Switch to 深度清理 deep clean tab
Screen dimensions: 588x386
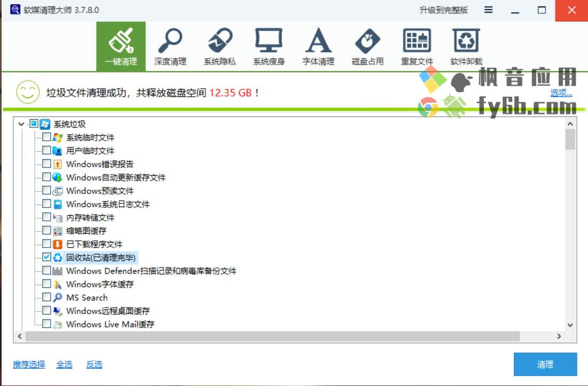click(170, 46)
